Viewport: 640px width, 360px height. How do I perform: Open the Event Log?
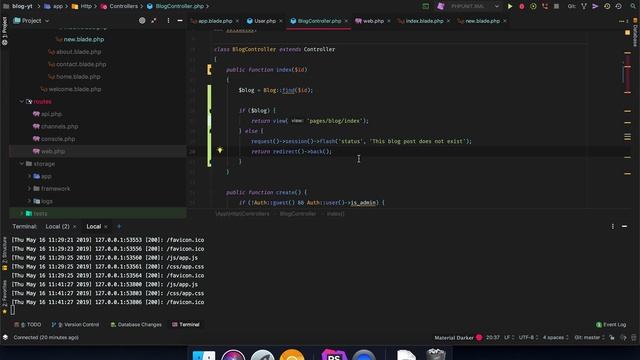coord(611,324)
